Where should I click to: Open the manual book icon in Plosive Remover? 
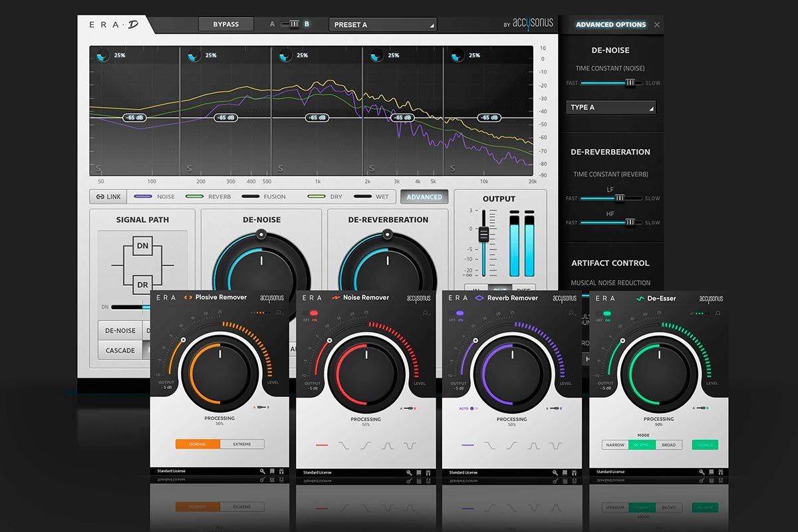click(273, 471)
